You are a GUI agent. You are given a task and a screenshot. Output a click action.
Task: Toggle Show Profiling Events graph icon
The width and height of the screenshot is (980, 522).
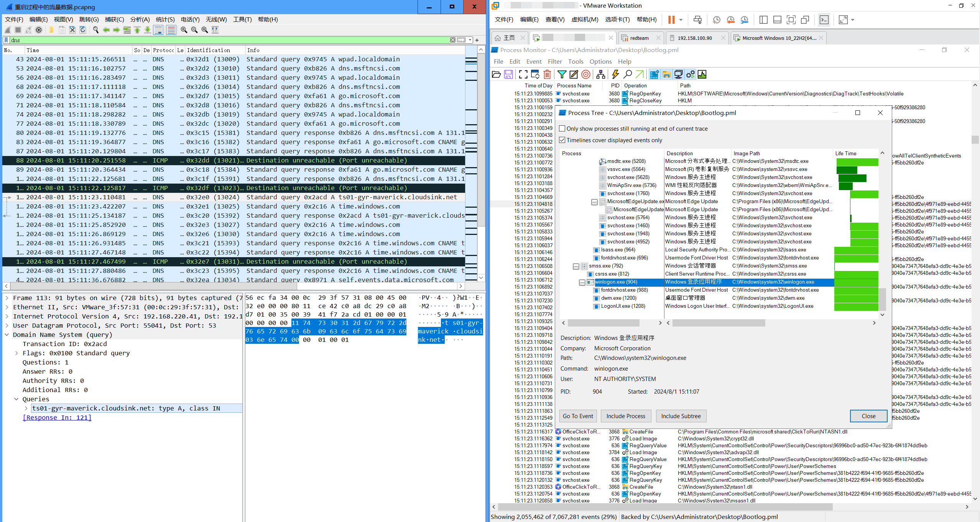pyautogui.click(x=702, y=74)
